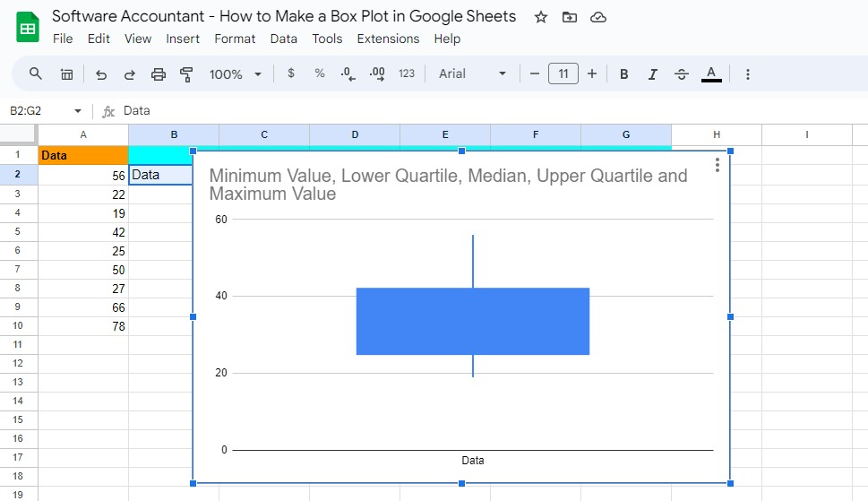Open toolbar more options menu
The image size is (868, 501).
pyautogui.click(x=747, y=74)
